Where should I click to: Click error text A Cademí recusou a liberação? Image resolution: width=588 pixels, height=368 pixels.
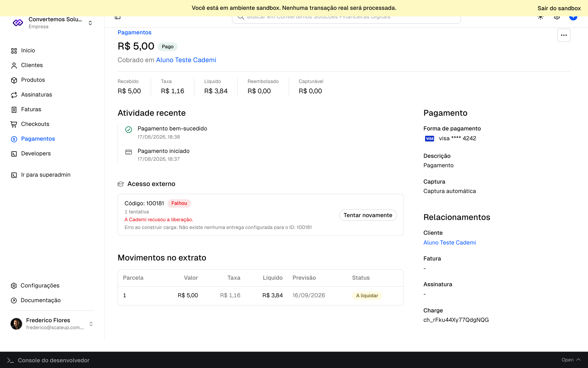point(159,220)
